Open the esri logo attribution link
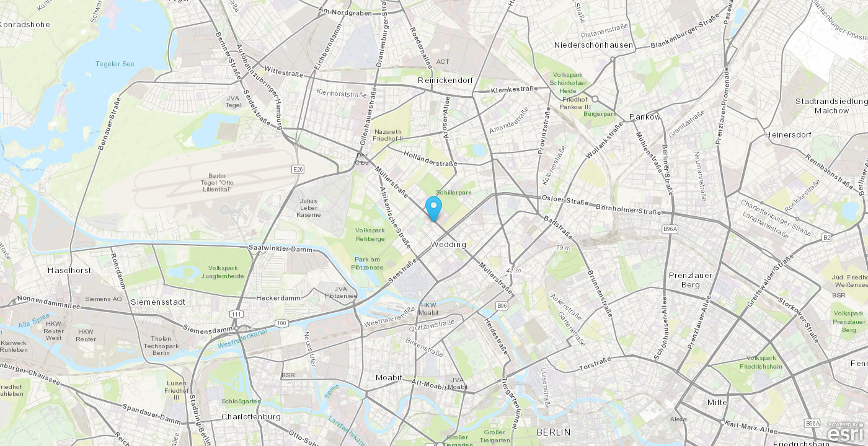Image resolution: width=868 pixels, height=446 pixels. pos(847,433)
